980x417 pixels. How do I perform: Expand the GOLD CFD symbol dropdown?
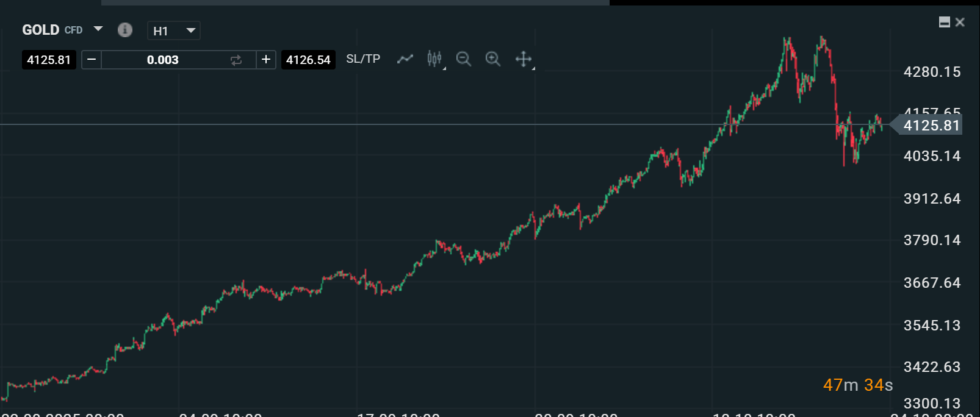tap(98, 29)
